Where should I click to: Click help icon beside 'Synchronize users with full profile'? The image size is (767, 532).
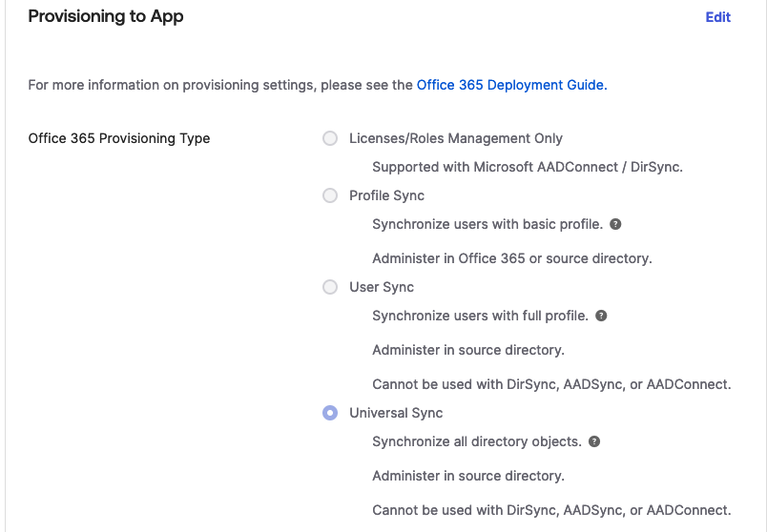[x=601, y=316]
